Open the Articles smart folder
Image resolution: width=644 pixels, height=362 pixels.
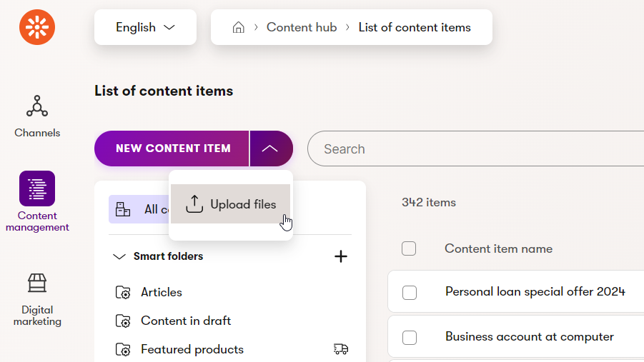coord(161,292)
